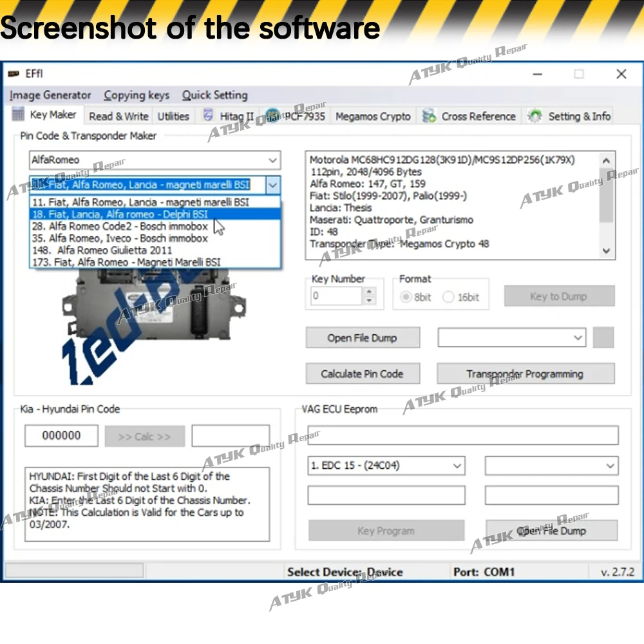Switch to the Cross Reference tab
This screenshot has height=644, width=644.
click(469, 117)
